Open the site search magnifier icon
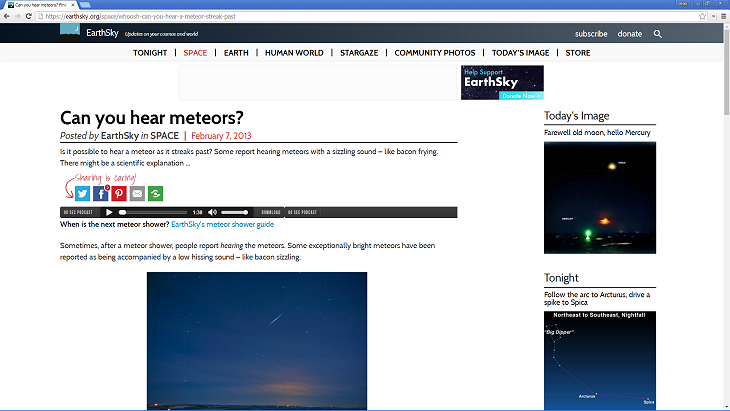 pos(657,34)
